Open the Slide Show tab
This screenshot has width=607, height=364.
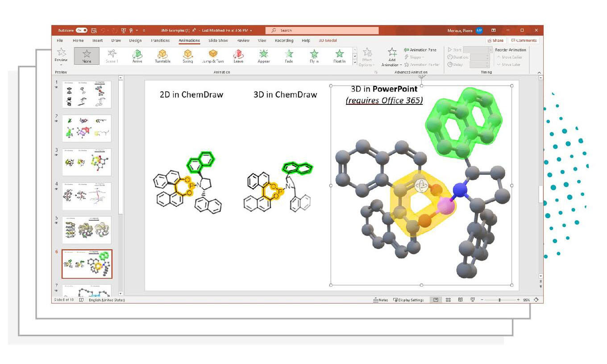tap(218, 41)
